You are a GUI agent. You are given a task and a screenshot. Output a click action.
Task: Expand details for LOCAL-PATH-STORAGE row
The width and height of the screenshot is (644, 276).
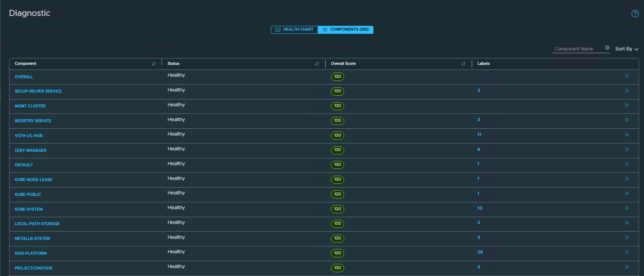[x=627, y=222]
